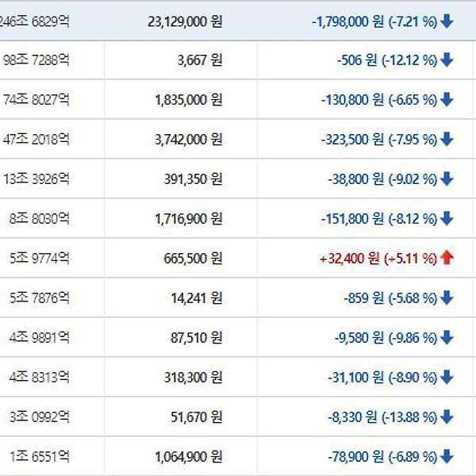Image resolution: width=476 pixels, height=476 pixels.
Task: Select the 23,129,000 원 price cell
Action: point(185,21)
